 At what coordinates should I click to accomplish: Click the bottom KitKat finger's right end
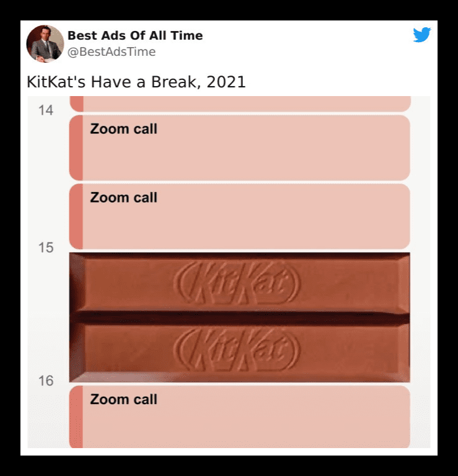pyautogui.click(x=403, y=352)
